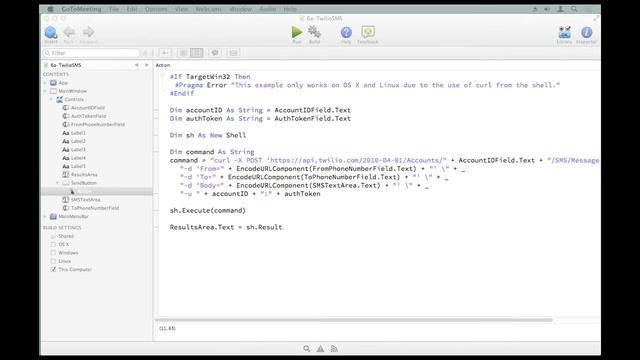The image size is (640, 360).
Task: Click the list view editor toolbar button
Action: click(x=184, y=53)
